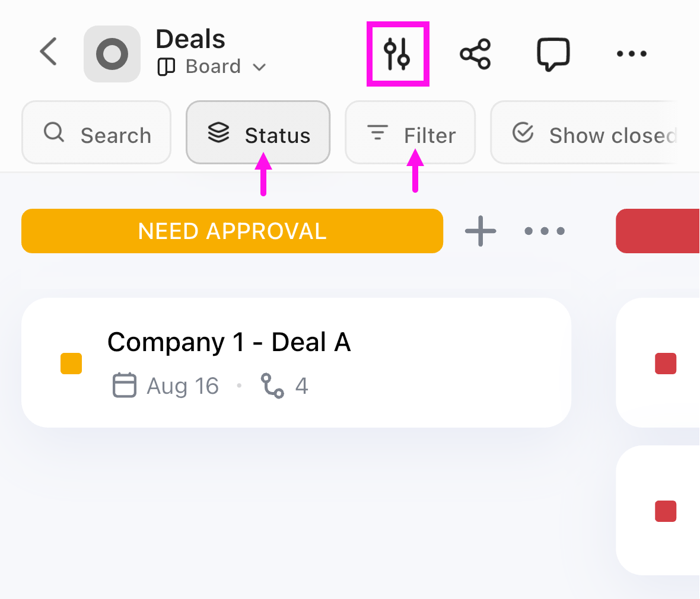This screenshot has width=700, height=599.
Task: Tap the back chevron arrow
Action: (x=48, y=52)
